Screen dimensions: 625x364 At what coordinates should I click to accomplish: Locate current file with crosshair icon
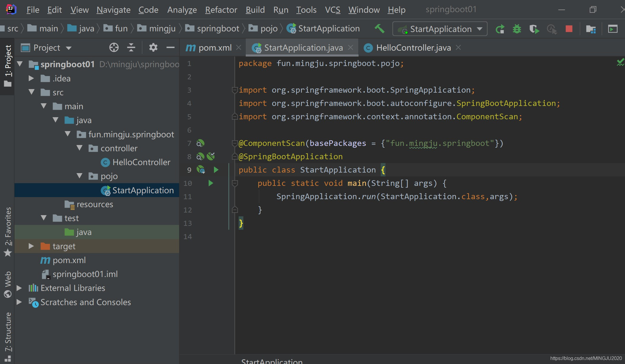(114, 47)
